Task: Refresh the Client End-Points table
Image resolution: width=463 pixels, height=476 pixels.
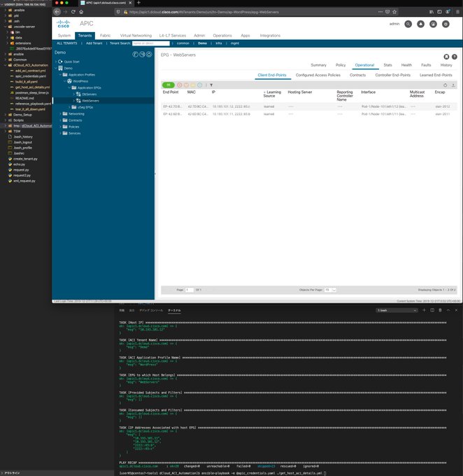Action: [x=445, y=85]
